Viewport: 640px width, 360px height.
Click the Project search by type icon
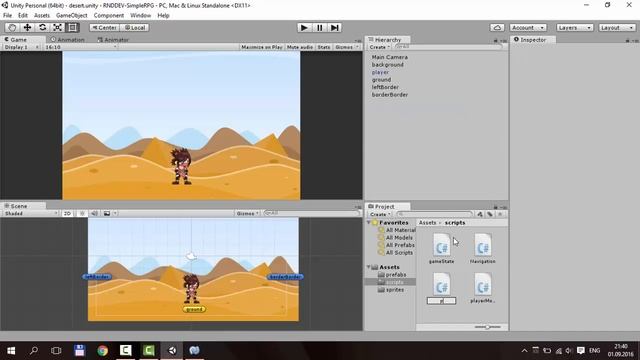pos(480,214)
